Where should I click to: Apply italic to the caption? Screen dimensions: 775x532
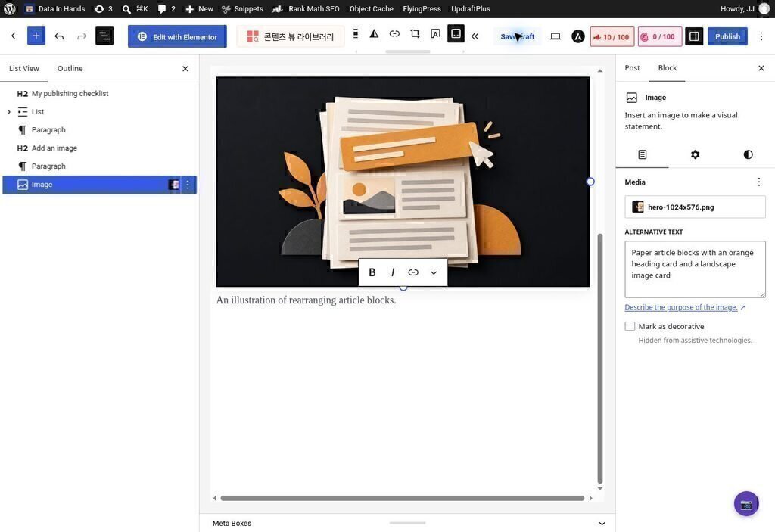tap(393, 272)
